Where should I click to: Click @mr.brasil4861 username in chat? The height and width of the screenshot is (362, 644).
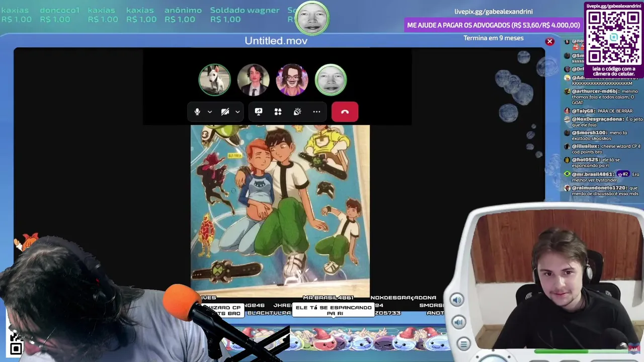click(593, 174)
